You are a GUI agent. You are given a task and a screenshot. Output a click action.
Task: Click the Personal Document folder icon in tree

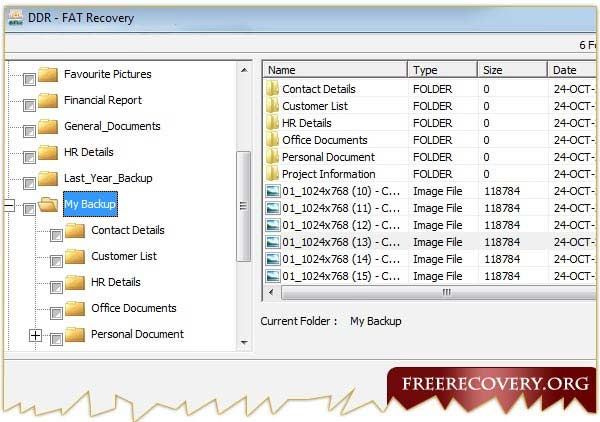[75, 335]
